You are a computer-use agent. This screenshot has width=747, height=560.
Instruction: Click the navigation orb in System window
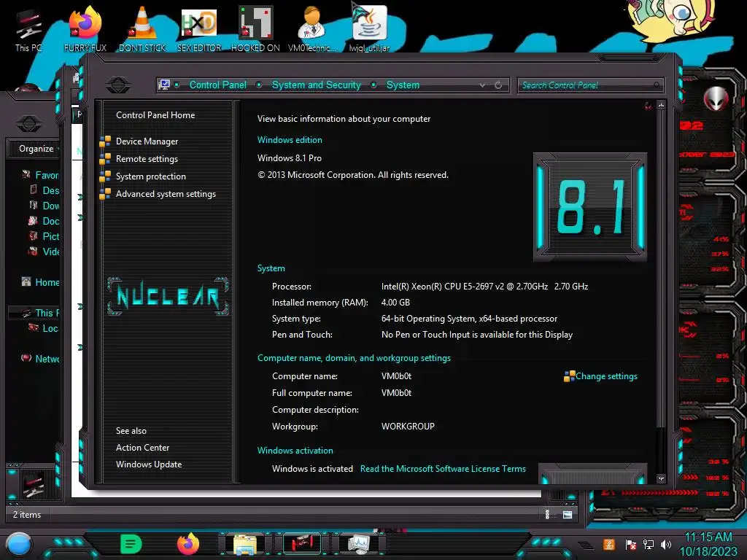[118, 85]
